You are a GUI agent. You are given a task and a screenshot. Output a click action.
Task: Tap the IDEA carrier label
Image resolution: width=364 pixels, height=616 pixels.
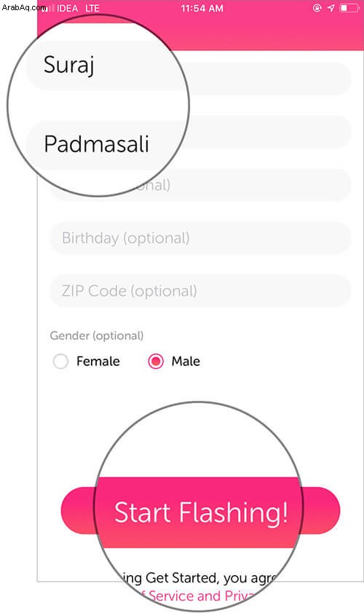[x=68, y=8]
